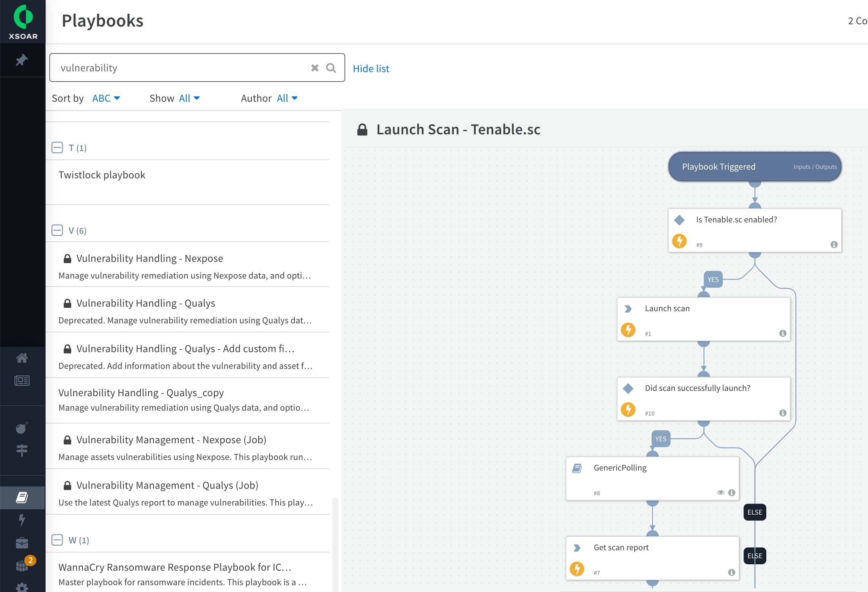The width and height of the screenshot is (868, 592).
Task: Open Vulnerability Handling - Nexpose playbook
Action: 187,265
